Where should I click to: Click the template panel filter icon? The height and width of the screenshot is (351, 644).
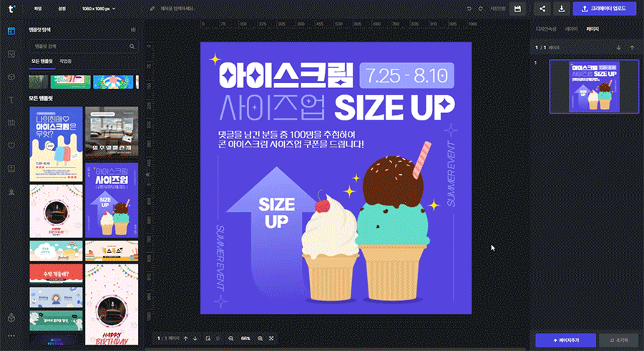click(133, 30)
